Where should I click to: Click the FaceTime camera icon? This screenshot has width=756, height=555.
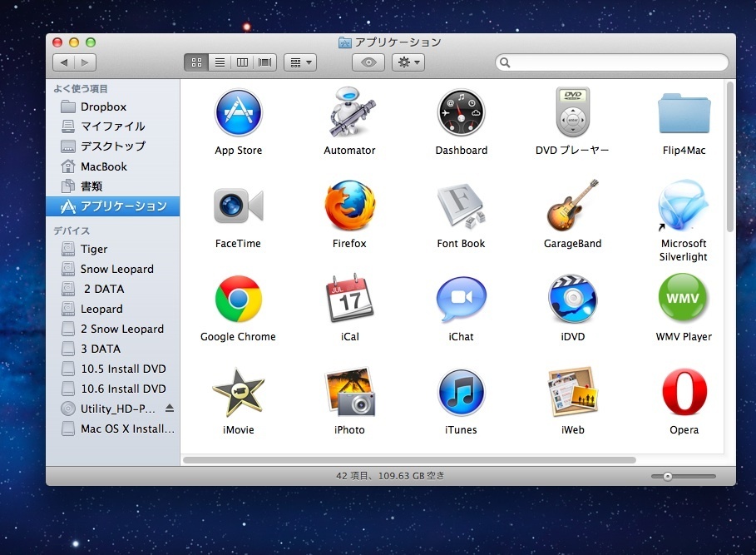[238, 206]
